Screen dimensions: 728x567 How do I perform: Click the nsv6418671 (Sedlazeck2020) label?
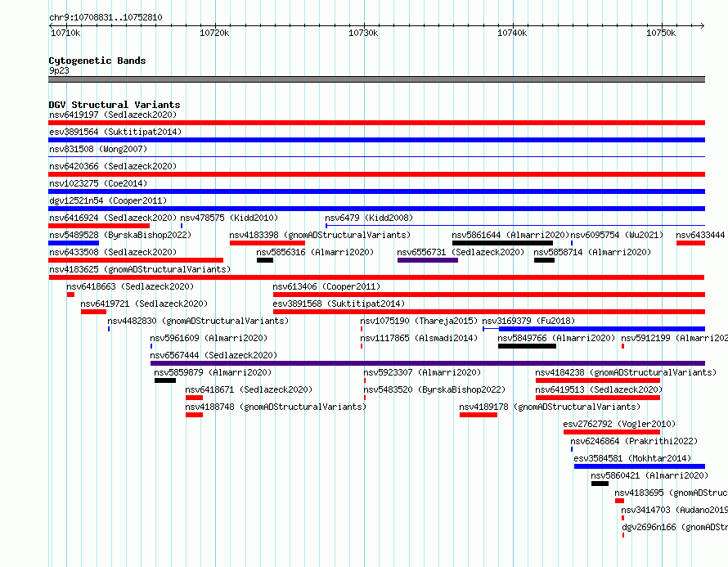[249, 389]
